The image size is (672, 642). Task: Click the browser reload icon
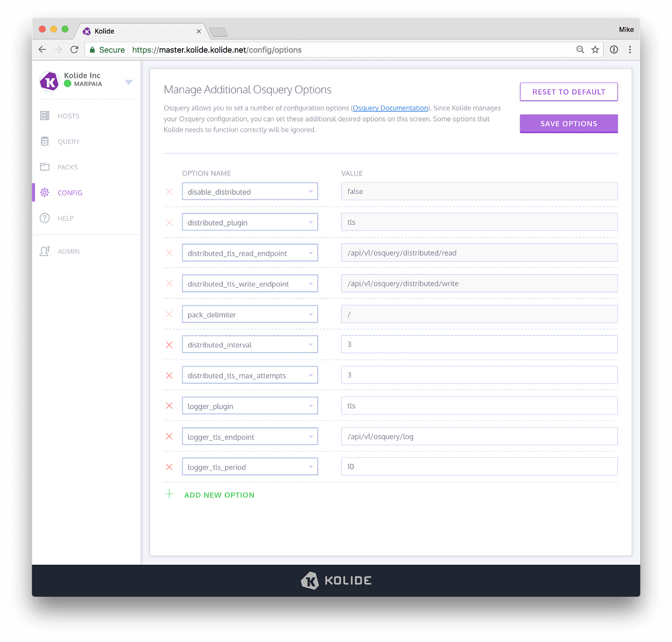[74, 49]
